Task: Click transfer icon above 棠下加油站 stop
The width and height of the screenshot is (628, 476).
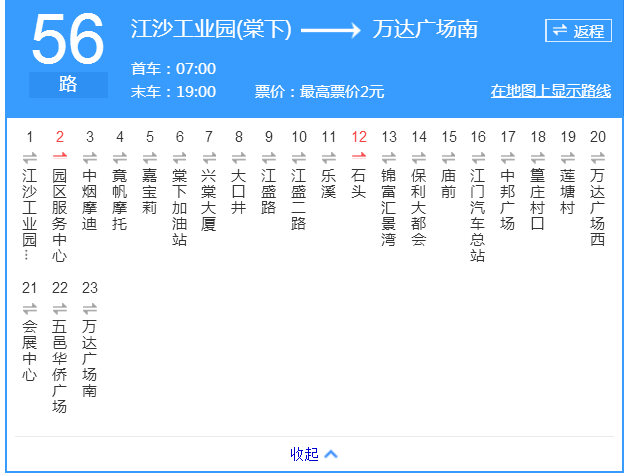Action: pyautogui.click(x=179, y=158)
